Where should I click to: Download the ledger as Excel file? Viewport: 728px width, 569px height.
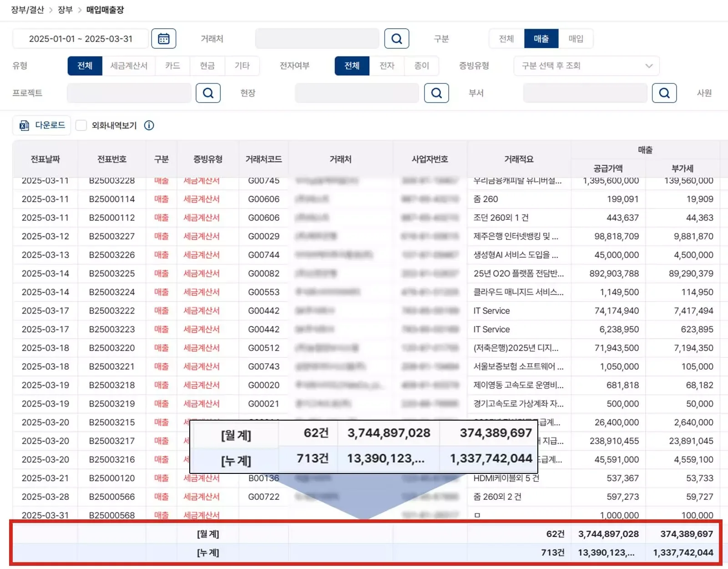[x=42, y=125]
